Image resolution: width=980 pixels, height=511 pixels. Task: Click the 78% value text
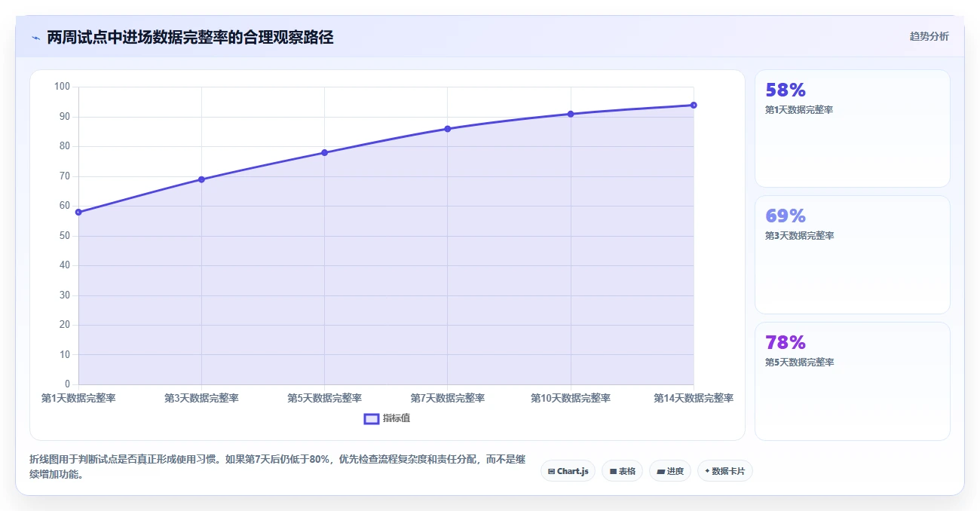click(786, 343)
